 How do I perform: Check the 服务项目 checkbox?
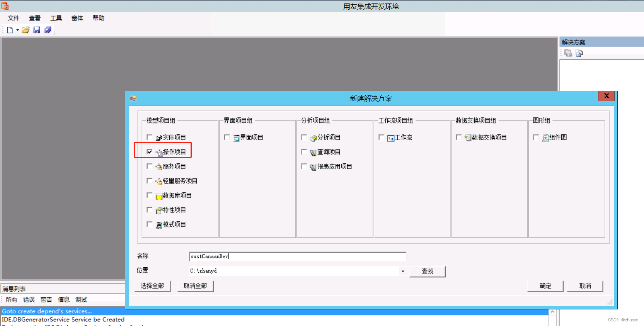[x=150, y=166]
